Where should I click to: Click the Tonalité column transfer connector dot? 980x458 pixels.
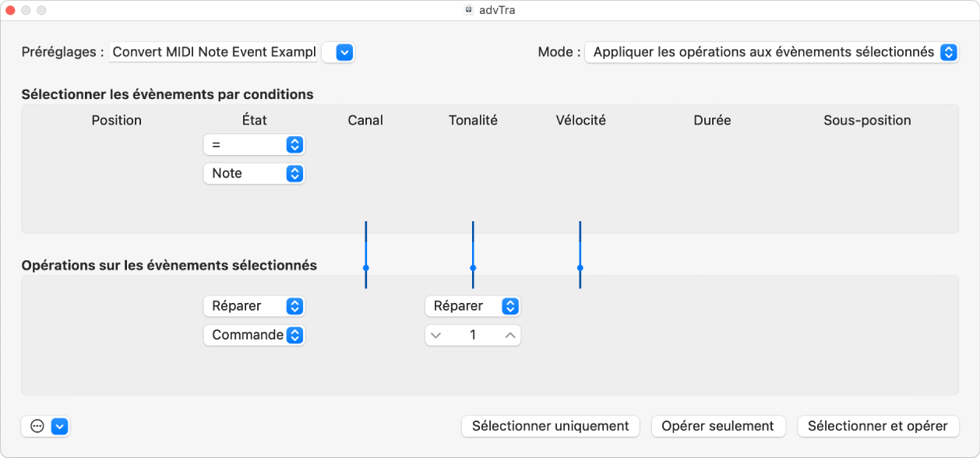[x=472, y=268]
